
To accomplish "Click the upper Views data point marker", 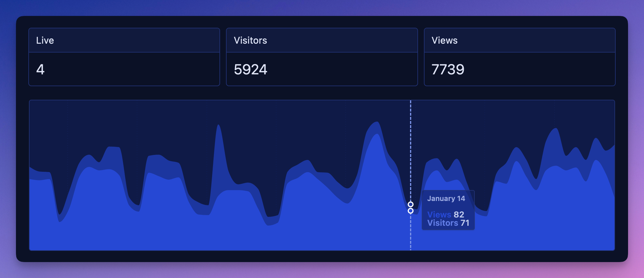I will coord(411,204).
